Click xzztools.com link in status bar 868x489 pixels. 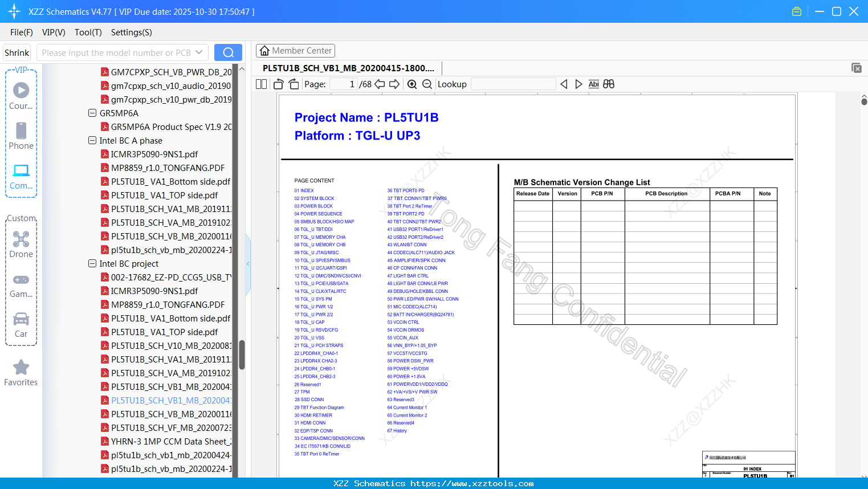point(472,483)
